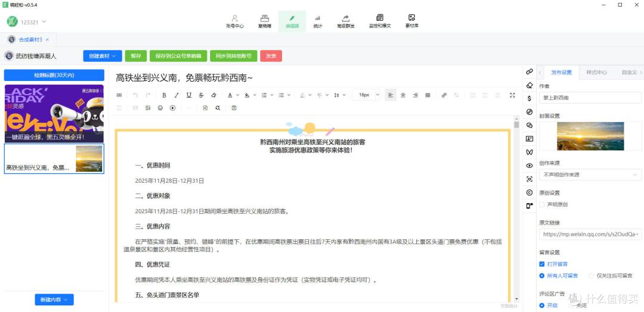Click 检测标题(30天内) button
Image resolution: width=644 pixels, height=312 pixels.
pyautogui.click(x=54, y=75)
